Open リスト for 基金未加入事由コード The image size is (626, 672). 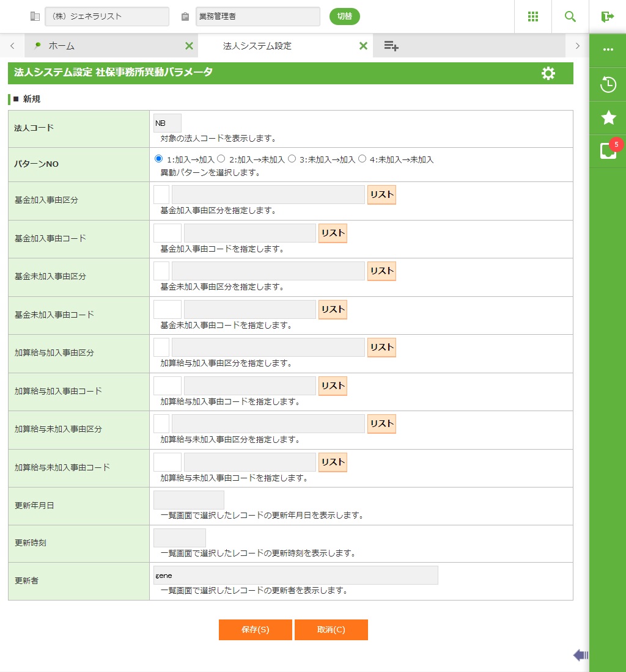[x=333, y=310]
